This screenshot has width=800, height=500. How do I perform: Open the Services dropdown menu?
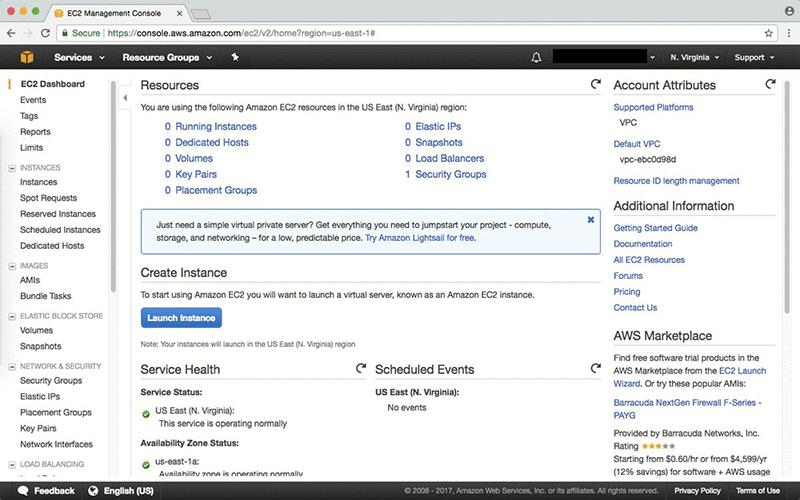(x=79, y=57)
